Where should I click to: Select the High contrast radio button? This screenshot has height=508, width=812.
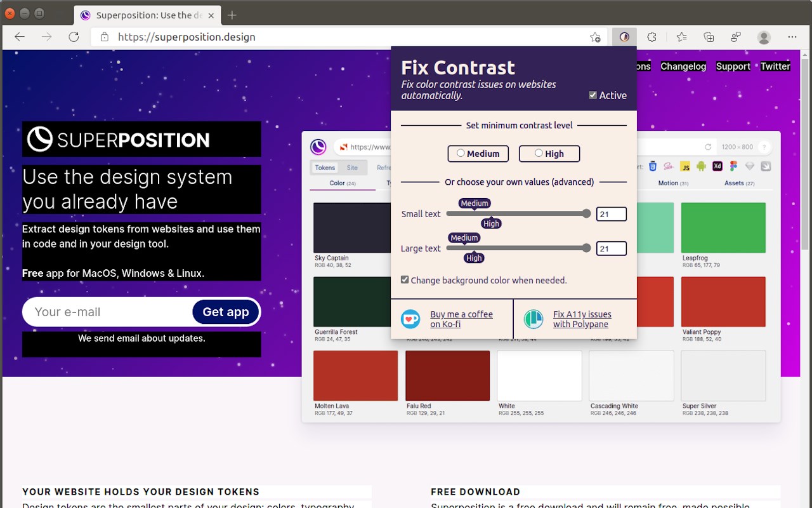[x=539, y=153]
